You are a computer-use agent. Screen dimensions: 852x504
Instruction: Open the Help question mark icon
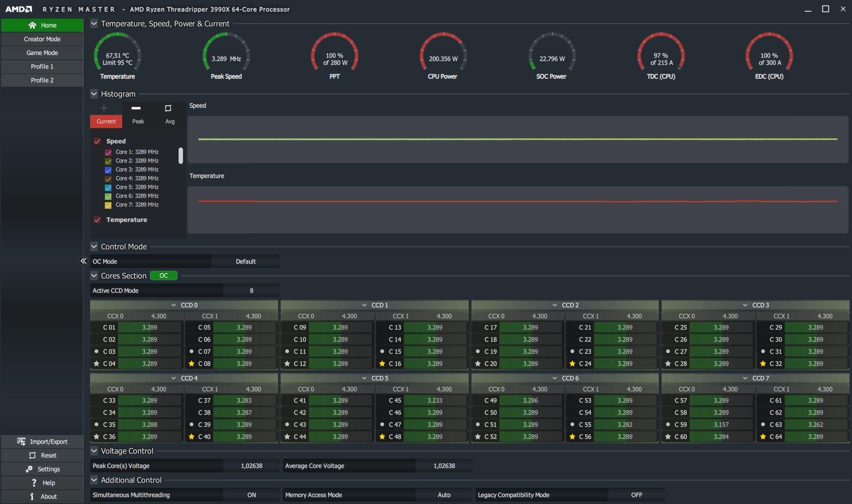(34, 483)
